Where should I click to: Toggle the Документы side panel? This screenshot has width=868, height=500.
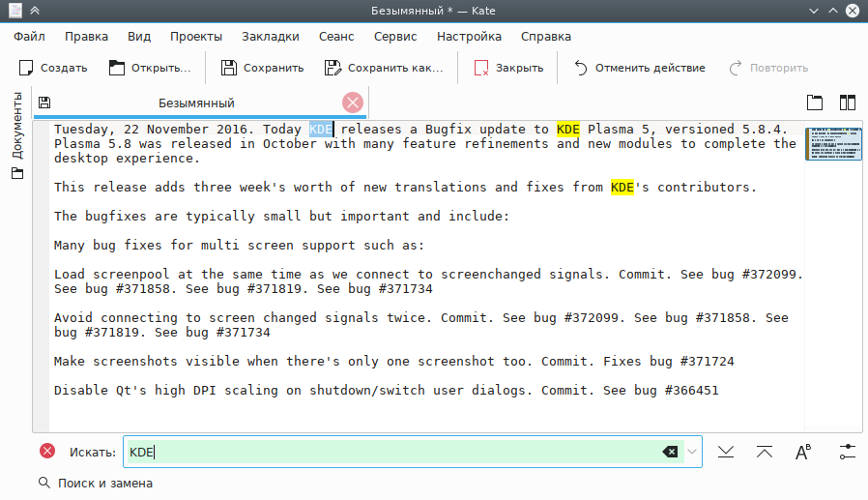16,135
